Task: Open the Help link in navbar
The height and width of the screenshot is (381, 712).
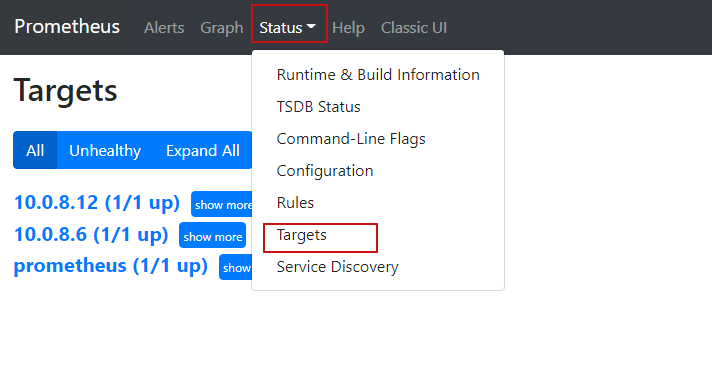Action: tap(348, 28)
